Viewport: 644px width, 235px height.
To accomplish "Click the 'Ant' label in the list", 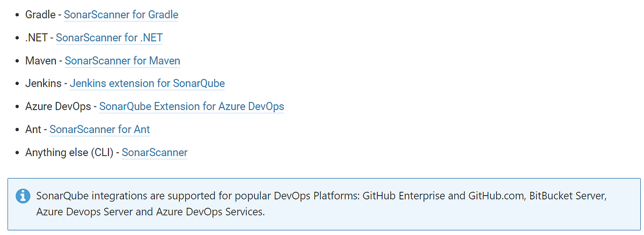I will (33, 130).
